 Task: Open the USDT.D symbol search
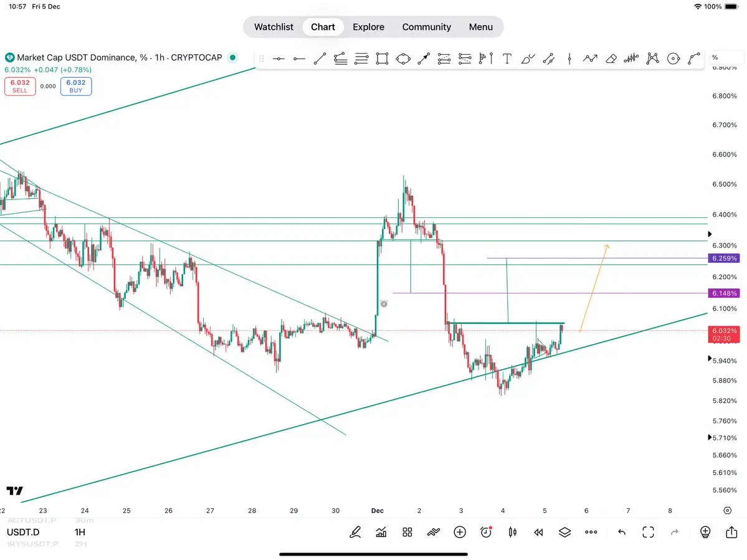pos(23,532)
